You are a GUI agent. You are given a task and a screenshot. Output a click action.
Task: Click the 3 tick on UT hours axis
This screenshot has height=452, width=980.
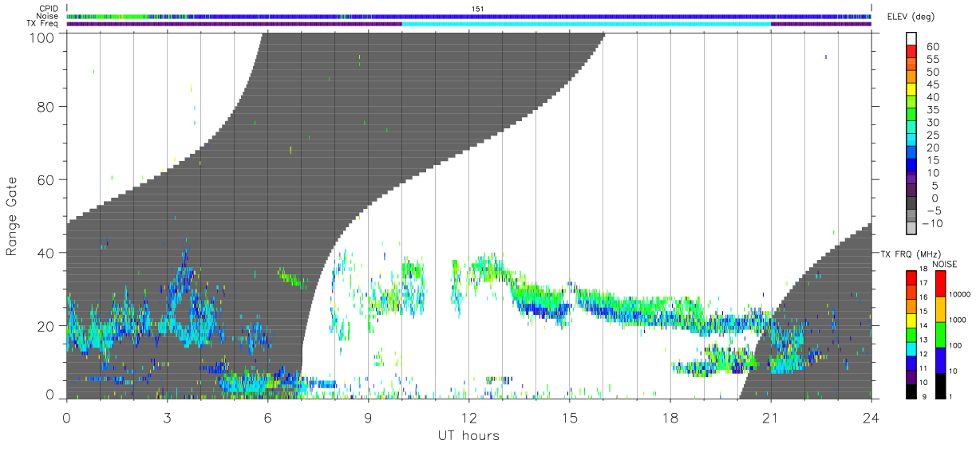click(168, 417)
